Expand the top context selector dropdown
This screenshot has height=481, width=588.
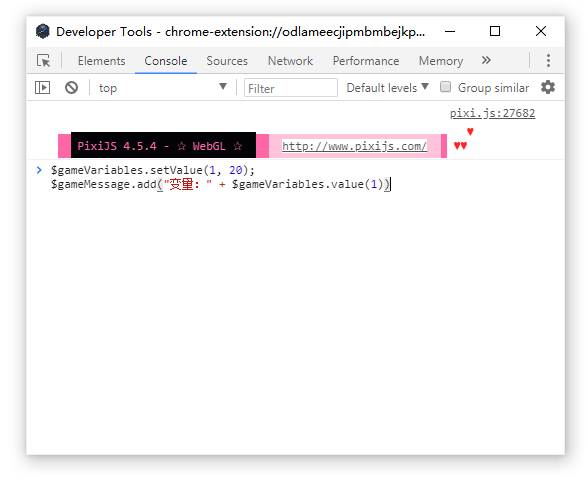click(162, 88)
